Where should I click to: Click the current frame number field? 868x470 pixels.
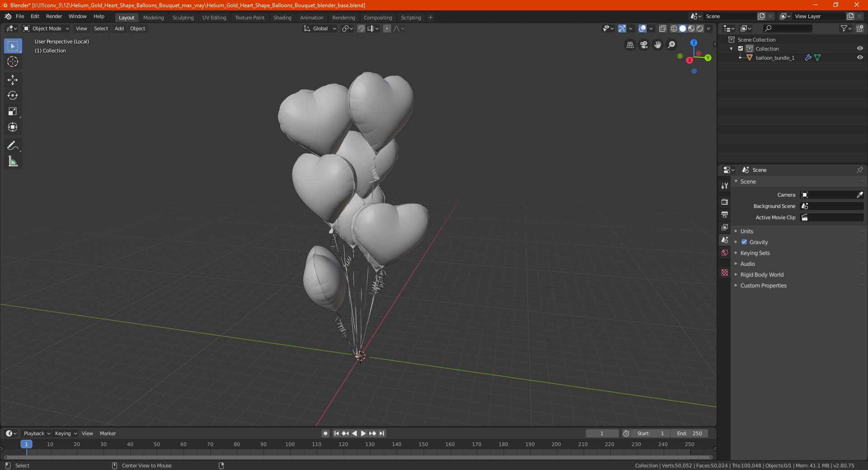point(602,433)
